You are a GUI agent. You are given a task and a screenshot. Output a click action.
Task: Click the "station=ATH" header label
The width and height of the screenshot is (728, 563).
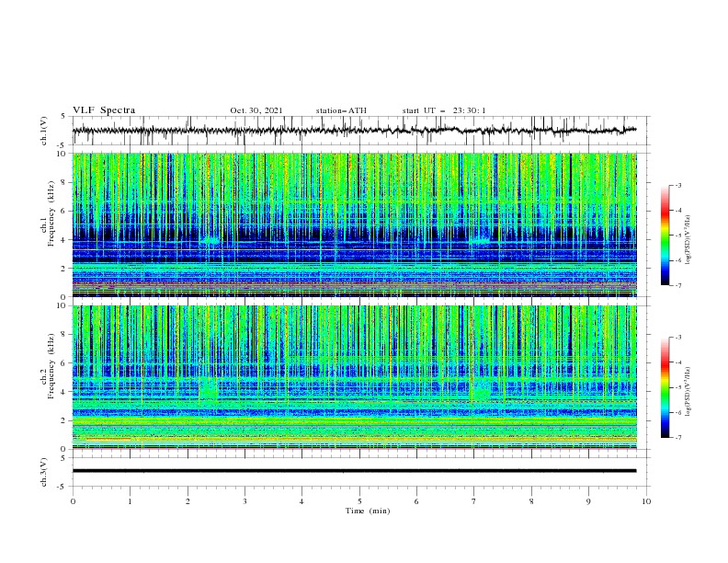click(x=341, y=110)
